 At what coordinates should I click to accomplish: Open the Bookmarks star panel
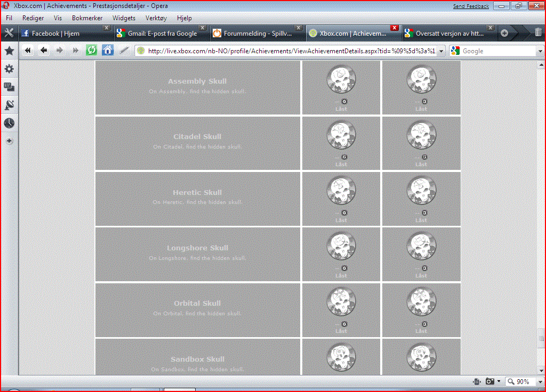[10, 51]
